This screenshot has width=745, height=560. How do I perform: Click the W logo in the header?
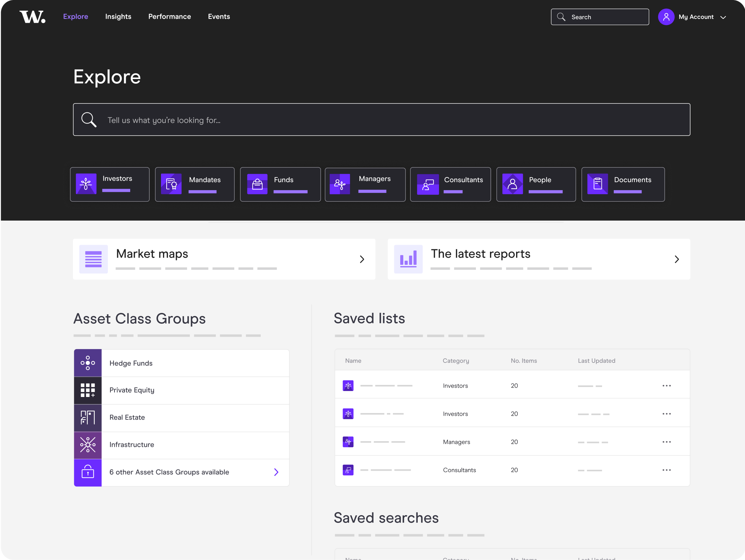pyautogui.click(x=32, y=16)
